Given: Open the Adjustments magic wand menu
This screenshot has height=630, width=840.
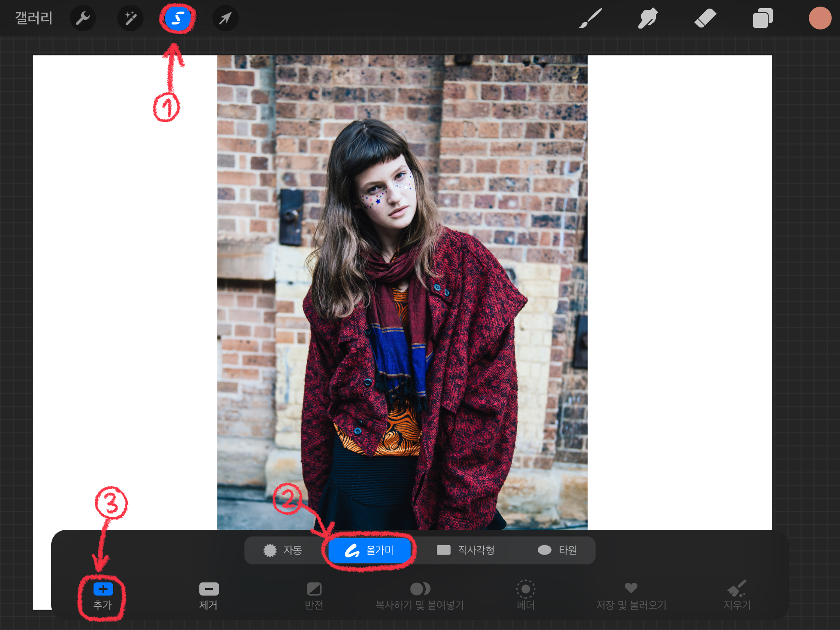Looking at the screenshot, I should [130, 18].
